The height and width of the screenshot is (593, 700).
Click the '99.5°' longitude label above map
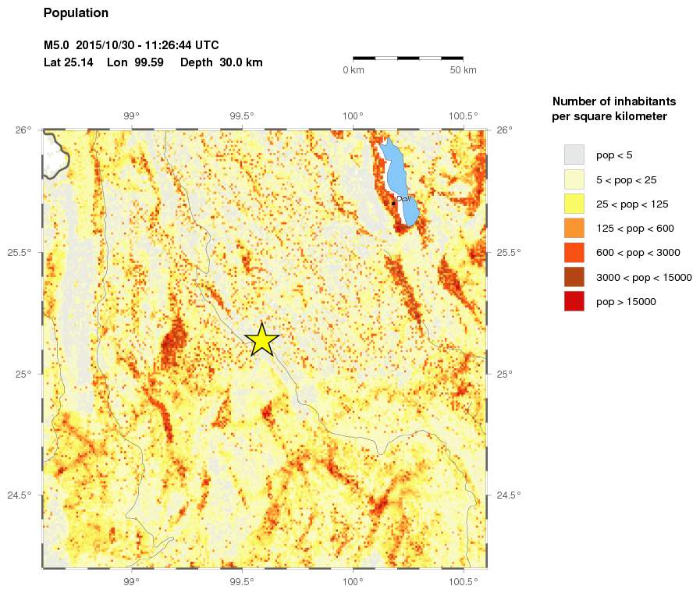[242, 116]
